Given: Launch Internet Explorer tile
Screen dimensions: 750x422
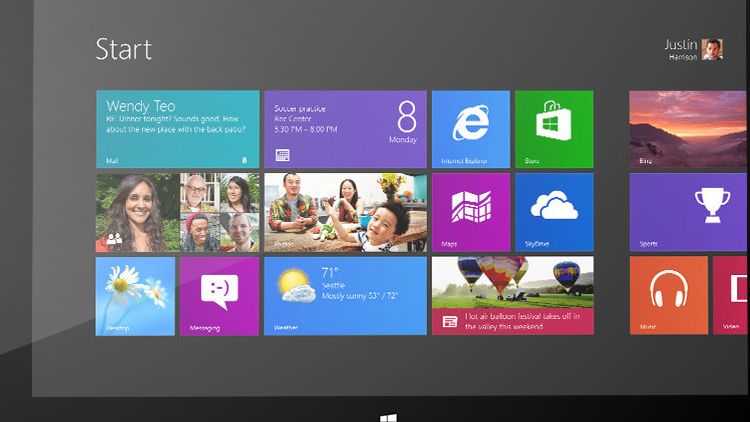Looking at the screenshot, I should click(471, 129).
